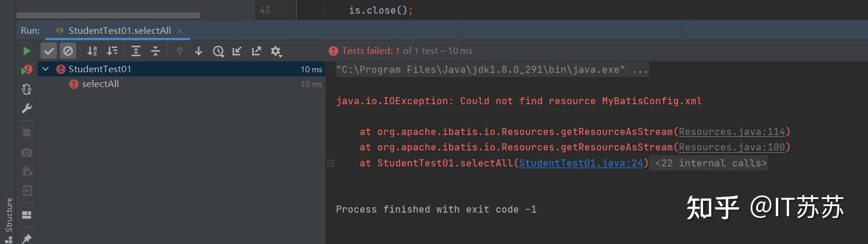
Task: Expand all test nodes
Action: point(136,51)
